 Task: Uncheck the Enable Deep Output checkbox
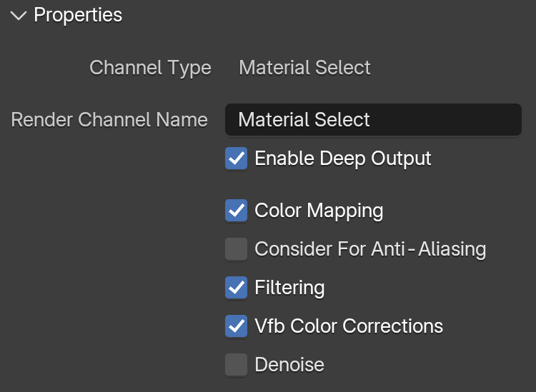(x=237, y=159)
